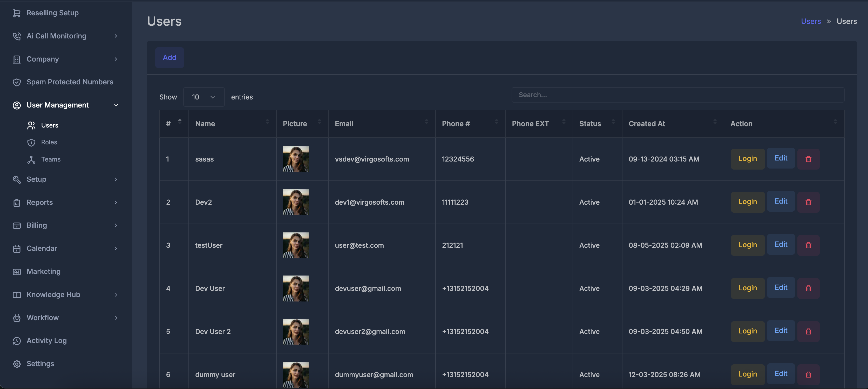The height and width of the screenshot is (389, 868).
Task: Expand the Calendar menu chevron
Action: pos(116,249)
